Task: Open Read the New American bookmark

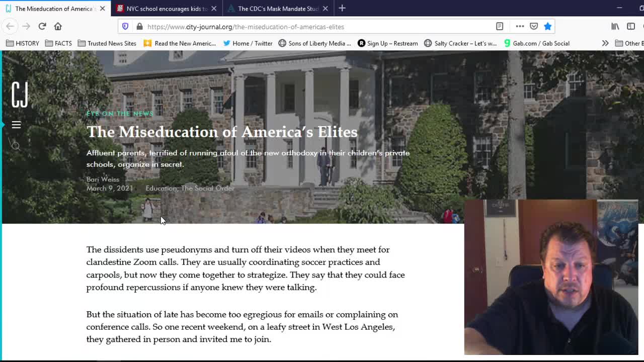Action: (x=180, y=43)
